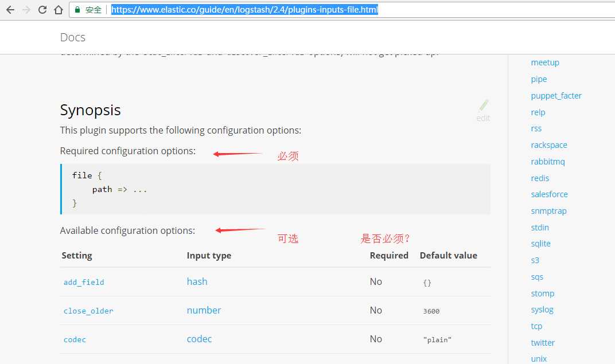Open the puppet_facter plugin link

tap(556, 96)
